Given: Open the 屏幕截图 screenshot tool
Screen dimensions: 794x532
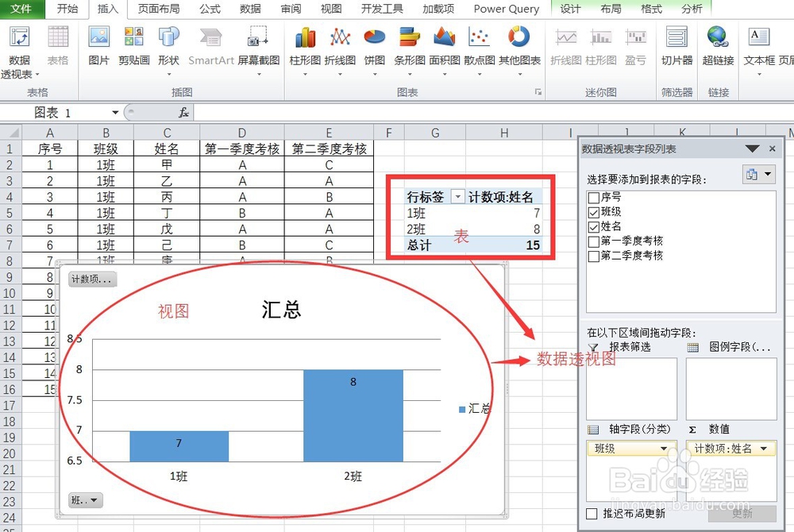Looking at the screenshot, I should [x=256, y=48].
